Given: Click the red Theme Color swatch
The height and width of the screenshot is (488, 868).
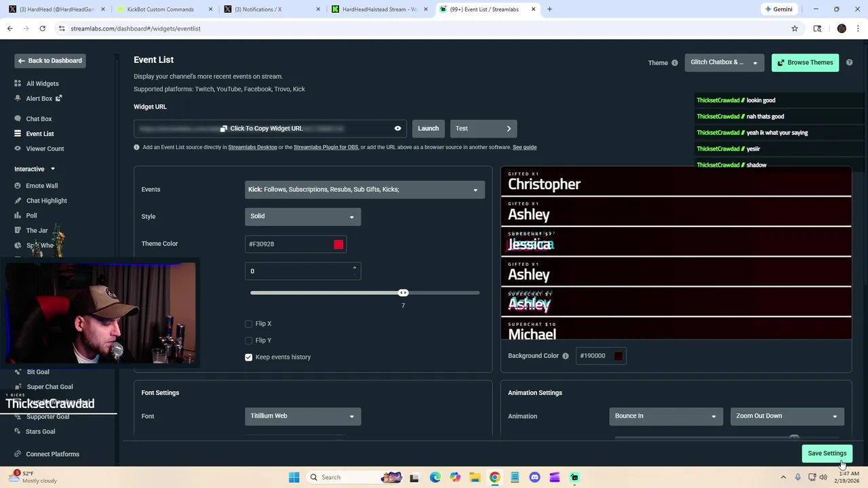Looking at the screenshot, I should pos(338,245).
